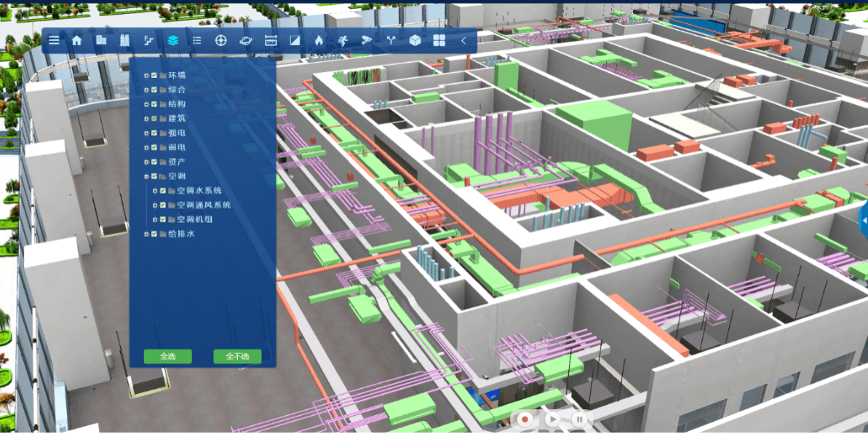Open the planet orbit view icon
This screenshot has height=434, width=868.
click(x=246, y=41)
